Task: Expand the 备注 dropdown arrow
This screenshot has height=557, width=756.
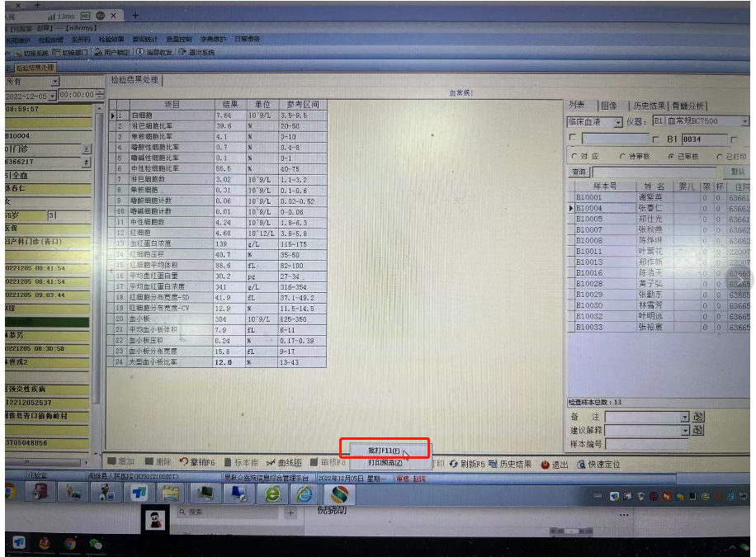Action: (685, 417)
